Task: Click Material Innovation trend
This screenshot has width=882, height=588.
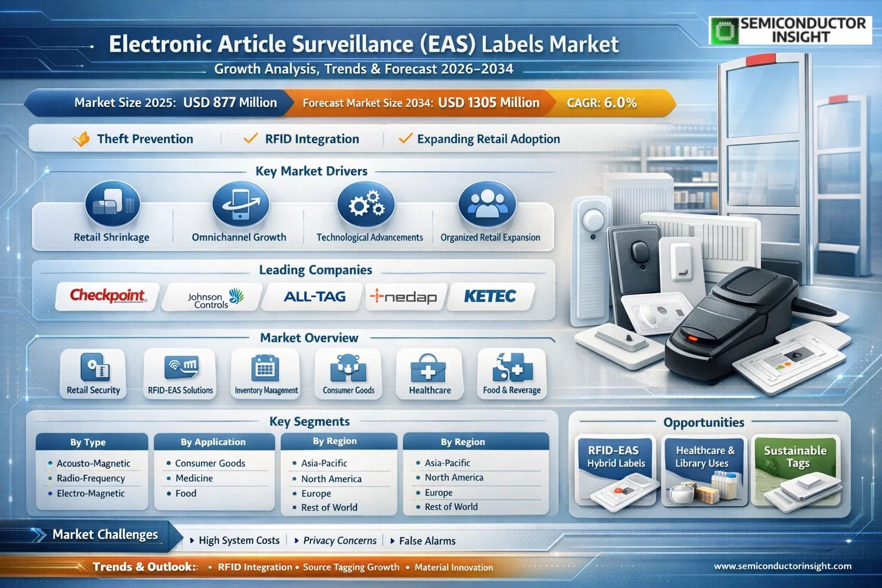Action: pos(454,567)
